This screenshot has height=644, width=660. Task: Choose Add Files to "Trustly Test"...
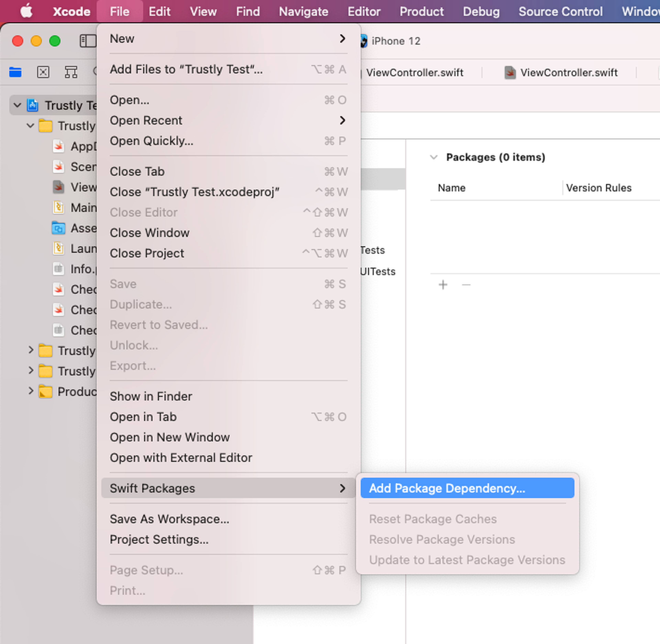pos(228,69)
